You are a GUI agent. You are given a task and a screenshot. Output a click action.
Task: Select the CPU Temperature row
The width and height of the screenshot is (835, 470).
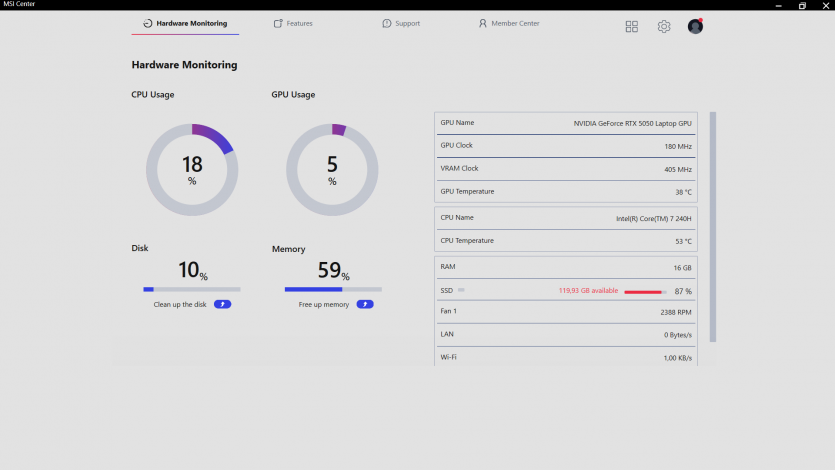click(x=565, y=241)
